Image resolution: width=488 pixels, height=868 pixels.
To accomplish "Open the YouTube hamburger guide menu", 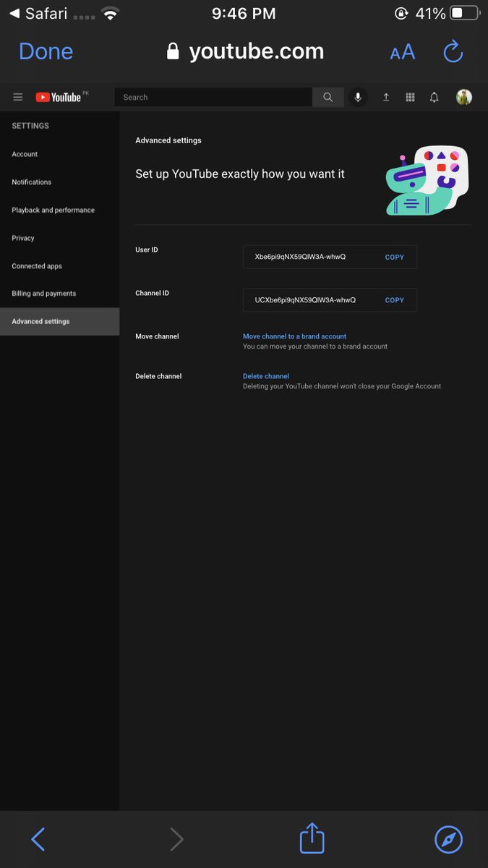I will click(18, 97).
